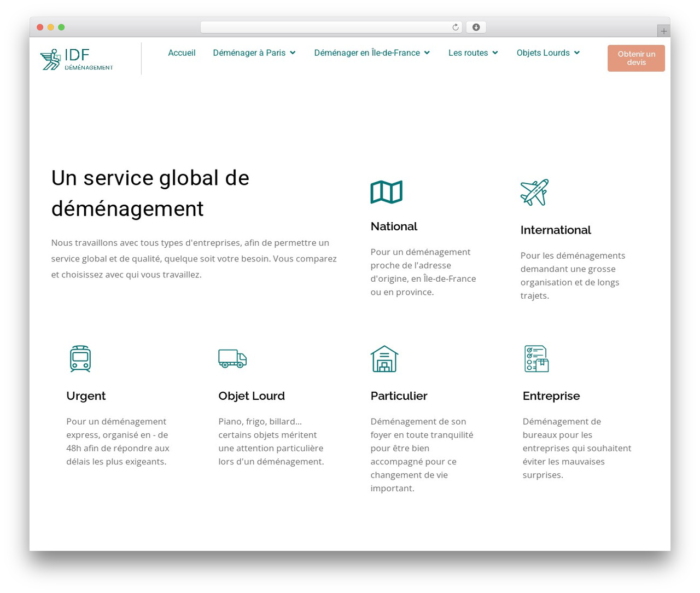The image size is (700, 593).
Task: Click the IDF Déménagement logo
Action: coord(77,59)
